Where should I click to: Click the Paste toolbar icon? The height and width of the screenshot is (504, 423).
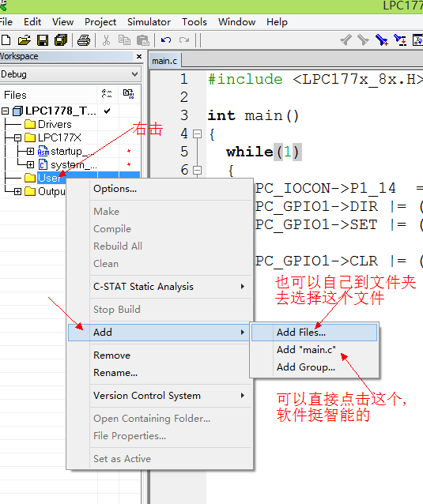pos(143,40)
